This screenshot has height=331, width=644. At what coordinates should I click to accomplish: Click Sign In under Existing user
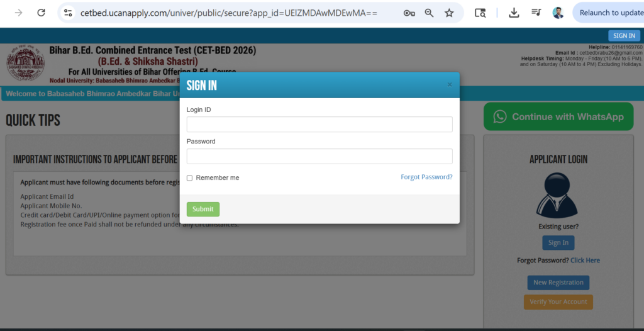click(x=558, y=243)
